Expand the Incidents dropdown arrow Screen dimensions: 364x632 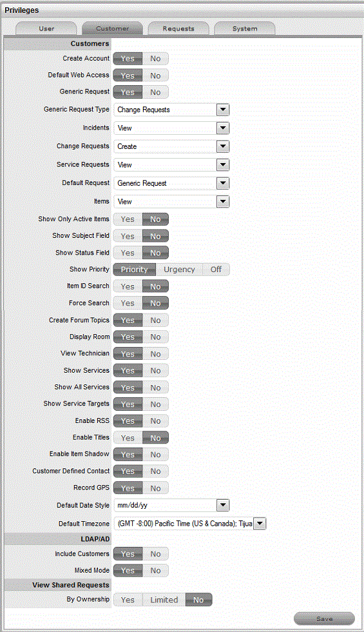pyautogui.click(x=223, y=128)
